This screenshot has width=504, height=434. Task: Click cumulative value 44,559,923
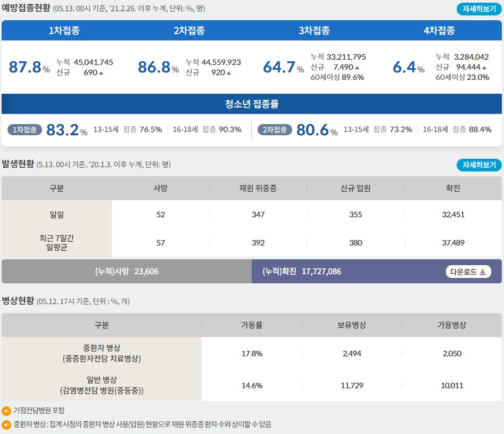pyautogui.click(x=221, y=62)
